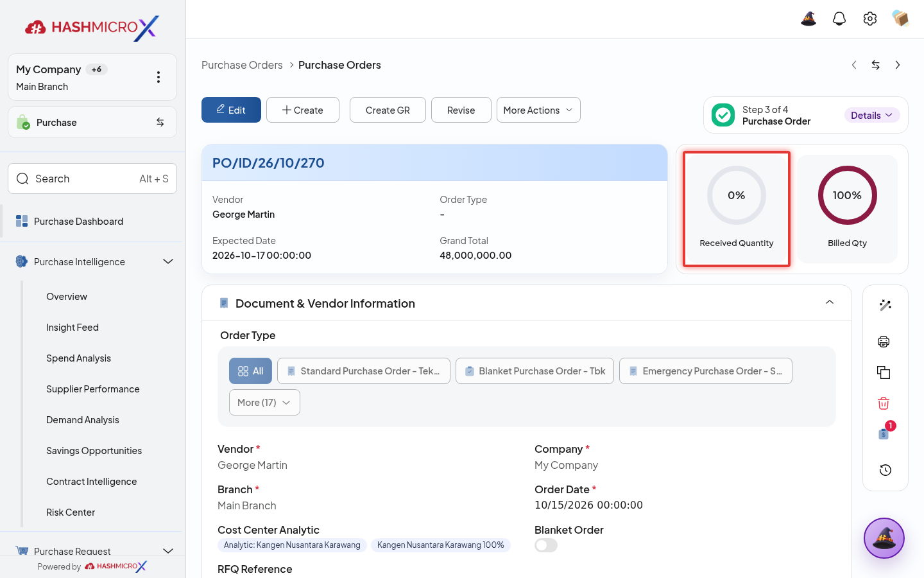Viewport: 924px width, 578px height.
Task: Select the All order type chip
Action: pos(250,371)
